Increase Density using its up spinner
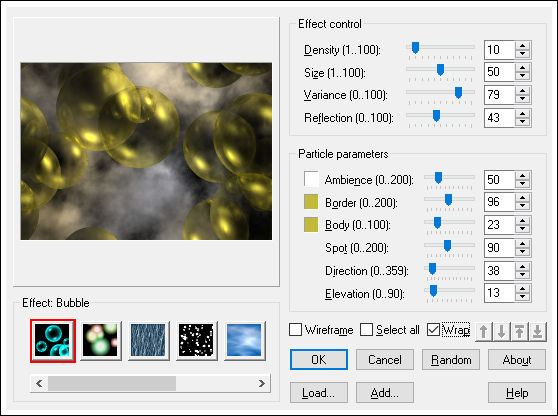Image resolution: width=558 pixels, height=416 pixels. [522, 46]
